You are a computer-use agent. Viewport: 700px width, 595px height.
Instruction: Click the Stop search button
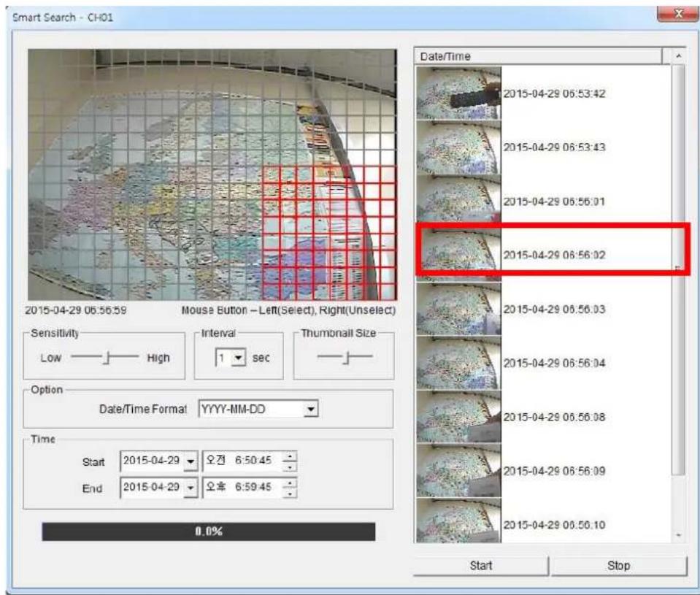tap(619, 566)
